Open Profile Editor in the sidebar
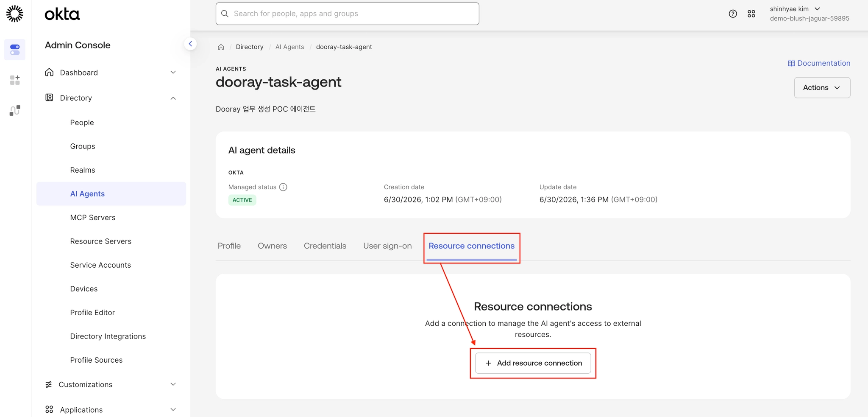The image size is (868, 417). [111, 313]
